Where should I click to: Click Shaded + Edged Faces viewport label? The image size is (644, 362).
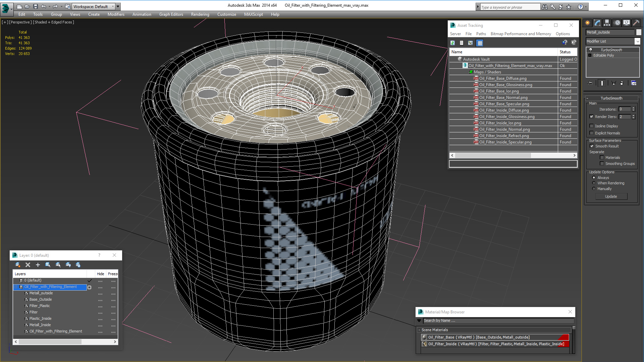pyautogui.click(x=54, y=22)
